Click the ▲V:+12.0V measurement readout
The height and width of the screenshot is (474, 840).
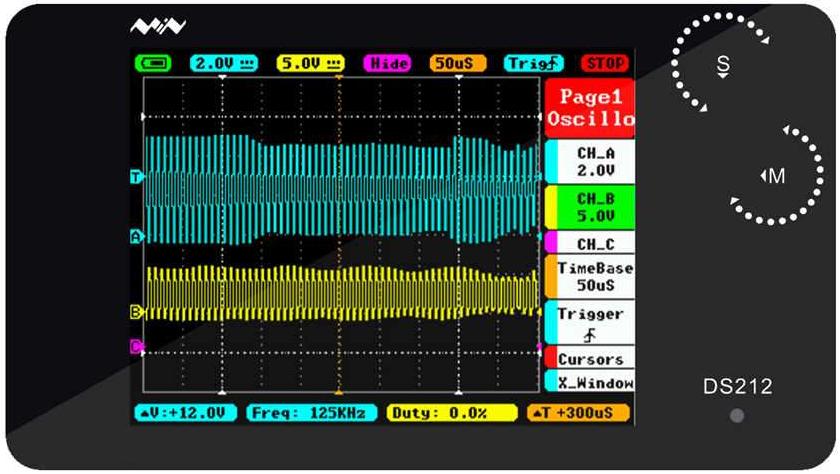point(185,413)
